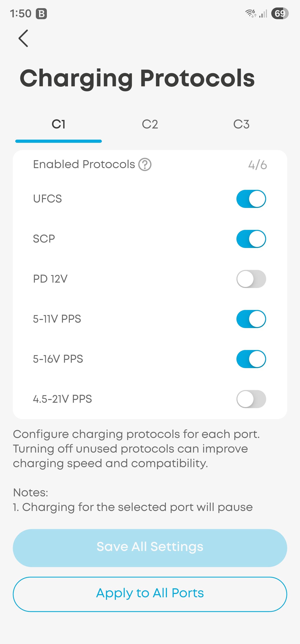Screen dimensions: 300x644
Task: Tap the cellular signal strength icon
Action: pyautogui.click(x=263, y=13)
